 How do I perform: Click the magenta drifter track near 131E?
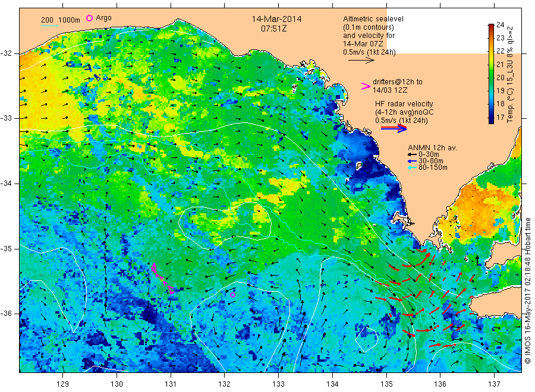[162, 278]
